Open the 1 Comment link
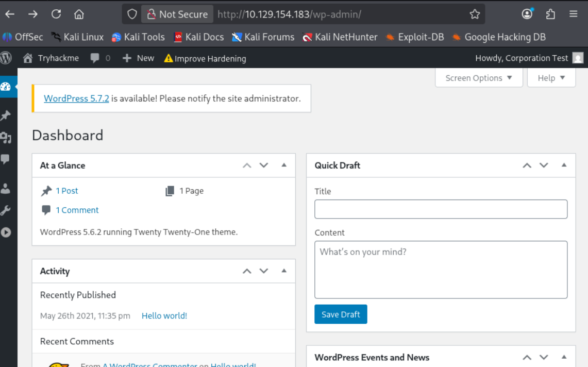 77,210
